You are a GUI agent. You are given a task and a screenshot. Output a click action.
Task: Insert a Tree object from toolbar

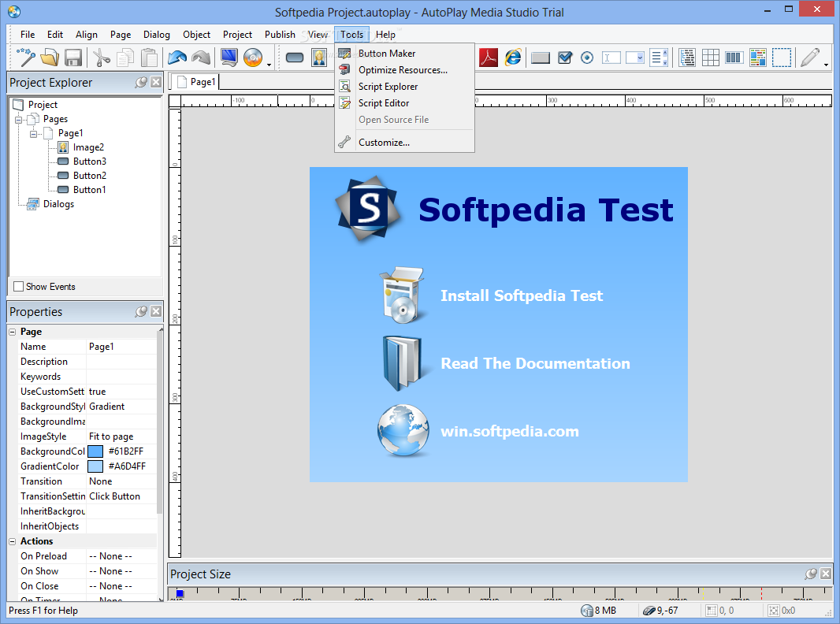pos(687,58)
